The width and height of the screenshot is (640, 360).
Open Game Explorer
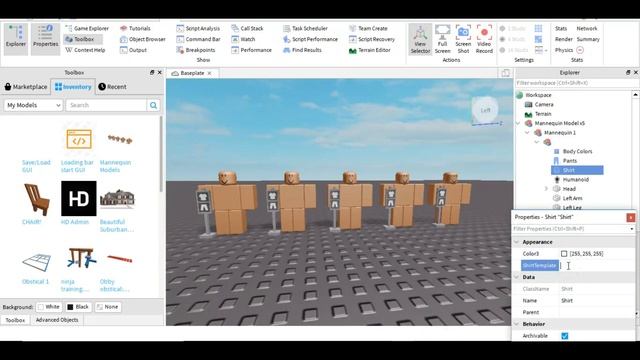pyautogui.click(x=87, y=28)
